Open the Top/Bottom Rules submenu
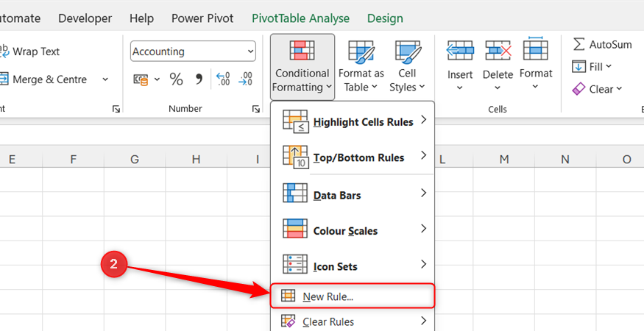Image resolution: width=644 pixels, height=331 pixels. (x=353, y=157)
